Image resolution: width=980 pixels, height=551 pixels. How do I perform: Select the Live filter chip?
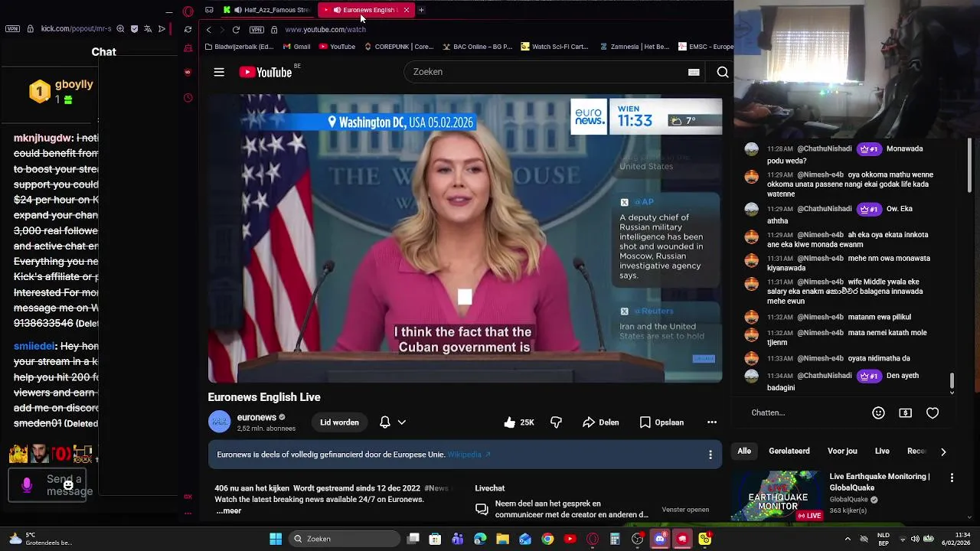tap(882, 452)
